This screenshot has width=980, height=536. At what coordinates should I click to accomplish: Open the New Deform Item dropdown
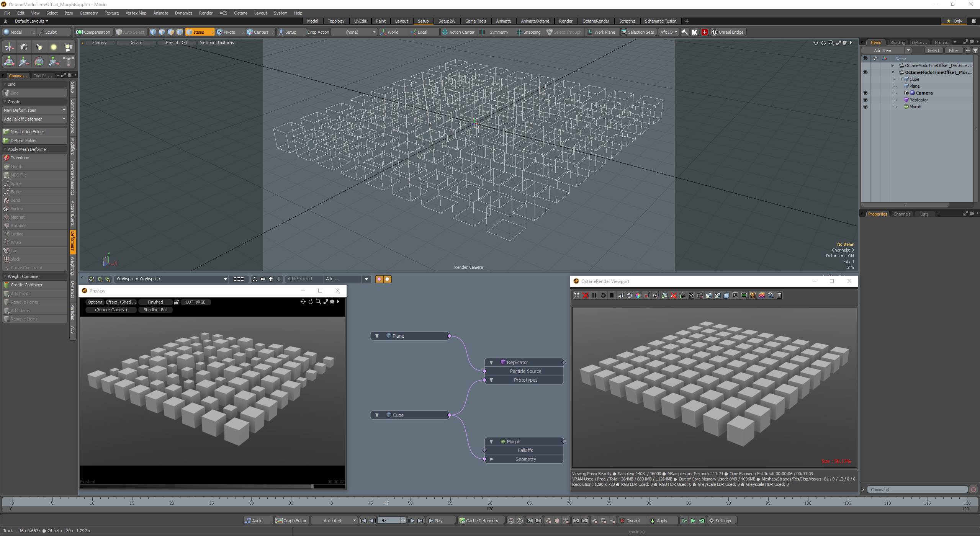(x=34, y=110)
